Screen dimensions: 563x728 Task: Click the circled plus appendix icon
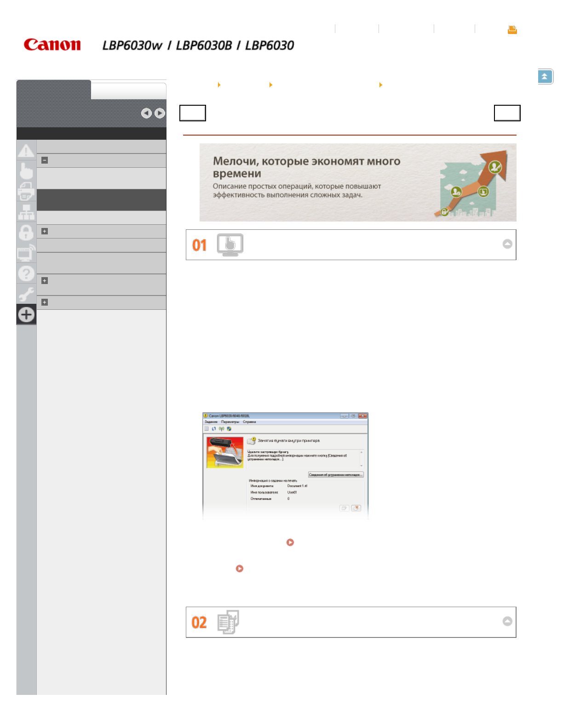pos(26,314)
